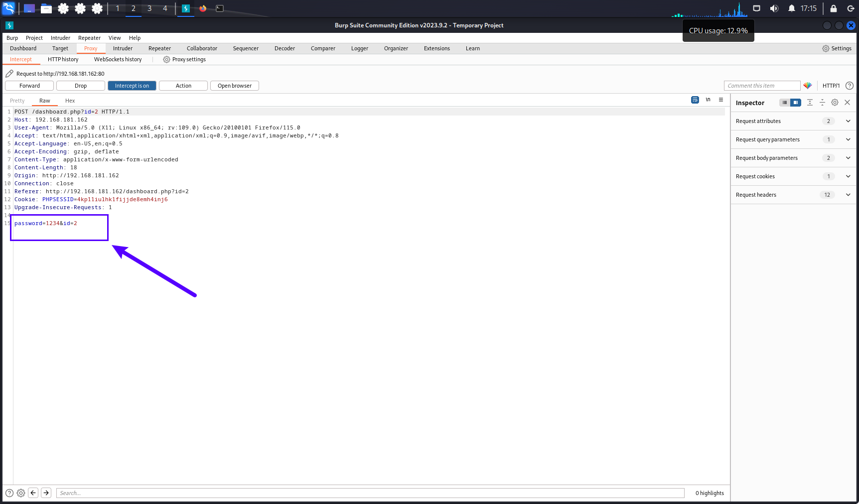Drop the intercepted request
Screen dimensions: 859x504
click(x=81, y=86)
